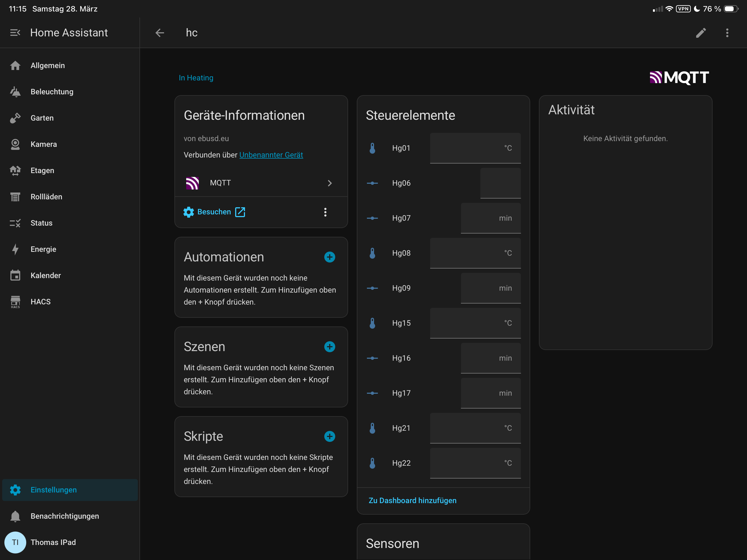
Task: Open entity Hg22 label
Action: point(401,463)
